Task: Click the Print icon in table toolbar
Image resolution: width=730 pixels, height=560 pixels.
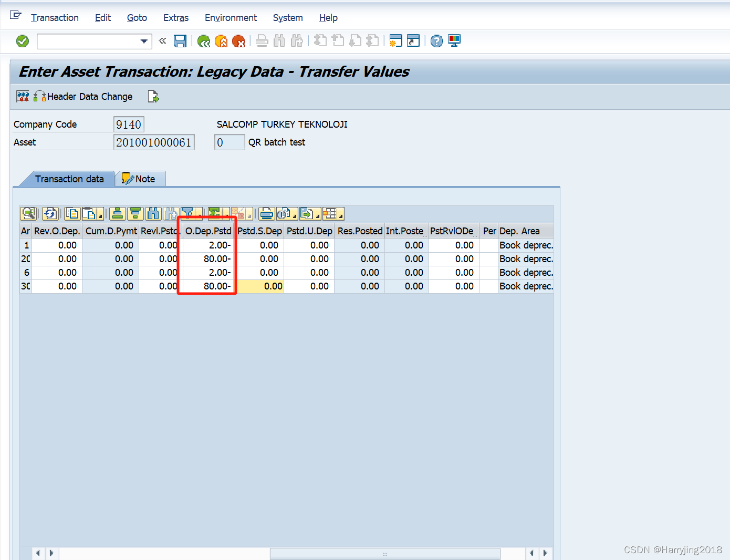Action: point(266,213)
